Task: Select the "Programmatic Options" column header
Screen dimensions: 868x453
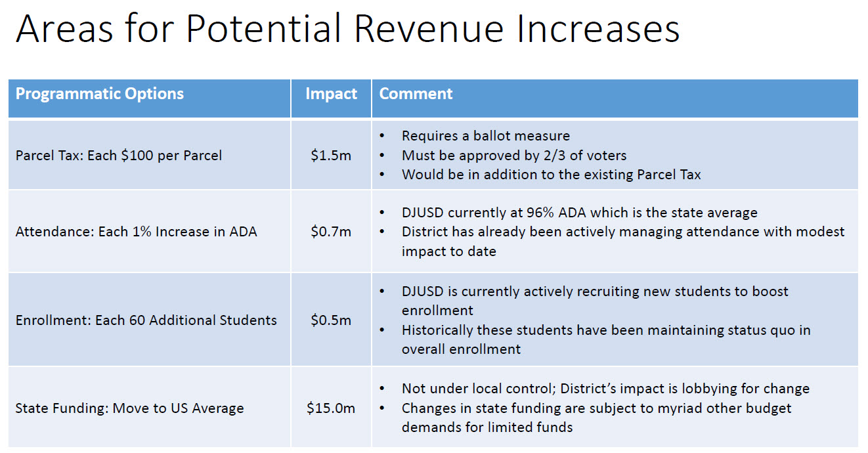Action: pos(100,94)
